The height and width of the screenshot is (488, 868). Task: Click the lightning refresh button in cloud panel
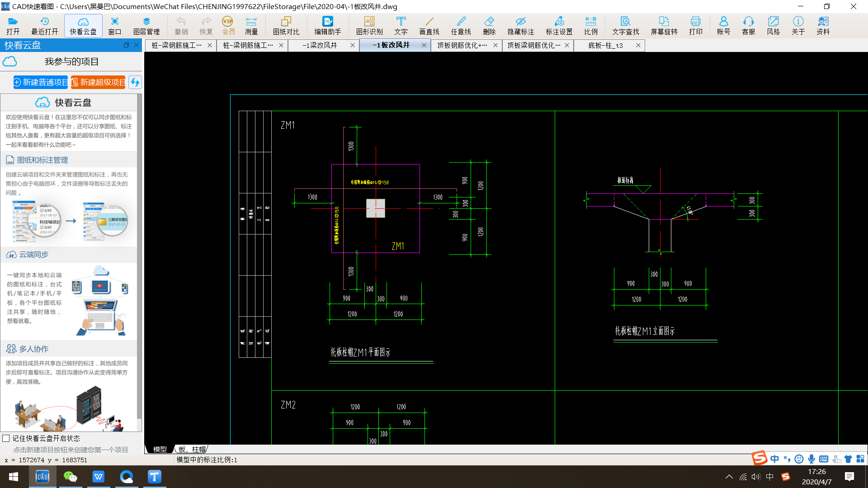click(135, 82)
